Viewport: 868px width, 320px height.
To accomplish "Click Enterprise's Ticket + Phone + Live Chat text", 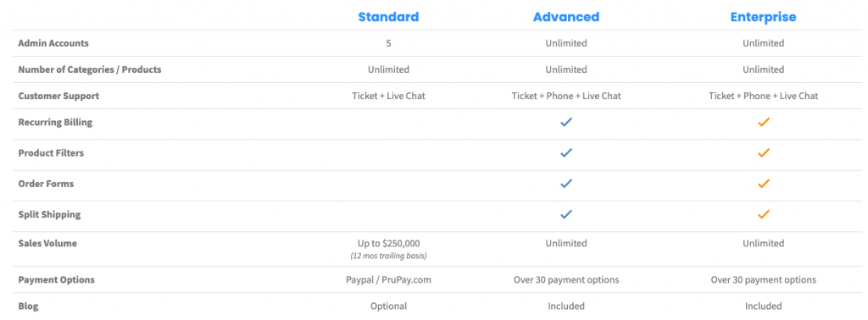I will pyautogui.click(x=764, y=97).
